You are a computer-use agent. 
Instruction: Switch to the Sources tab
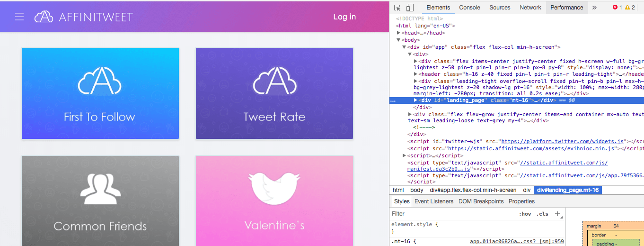click(500, 8)
